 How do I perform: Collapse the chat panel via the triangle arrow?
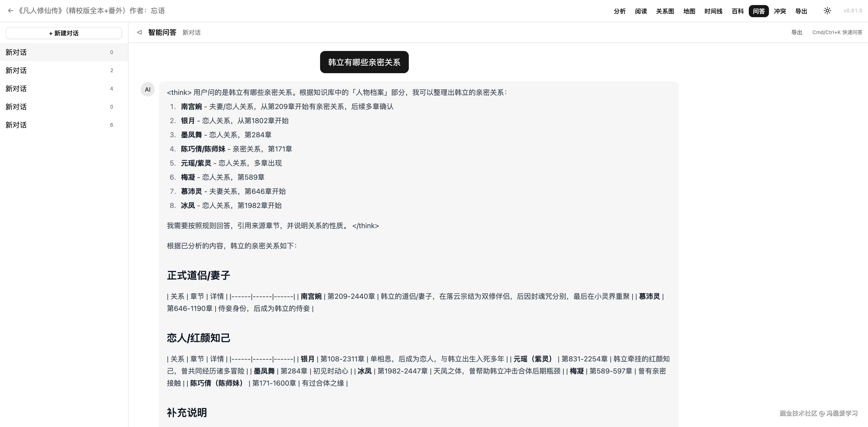(139, 32)
